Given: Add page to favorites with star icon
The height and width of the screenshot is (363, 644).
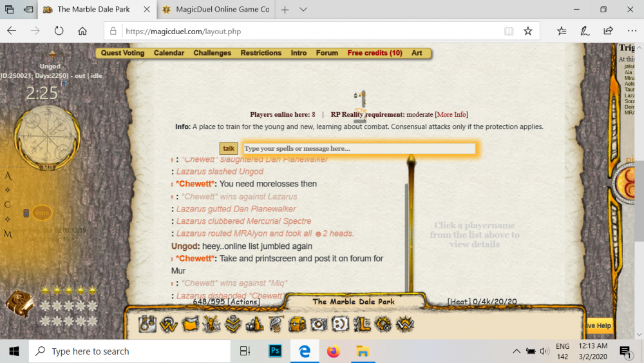Looking at the screenshot, I should coord(528,31).
